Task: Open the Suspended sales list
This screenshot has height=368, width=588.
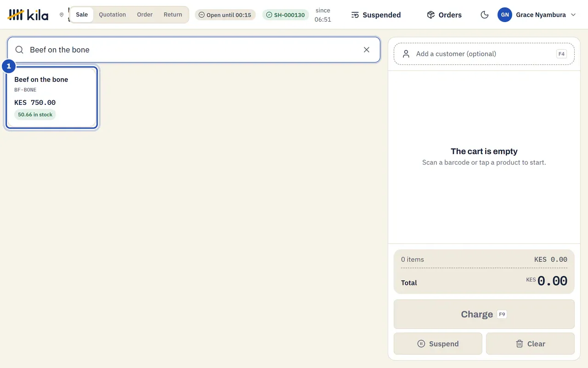Action: coord(376,15)
